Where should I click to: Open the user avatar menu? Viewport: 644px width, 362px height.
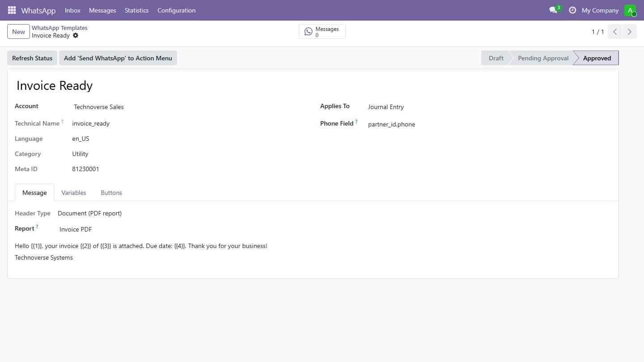[x=630, y=10]
